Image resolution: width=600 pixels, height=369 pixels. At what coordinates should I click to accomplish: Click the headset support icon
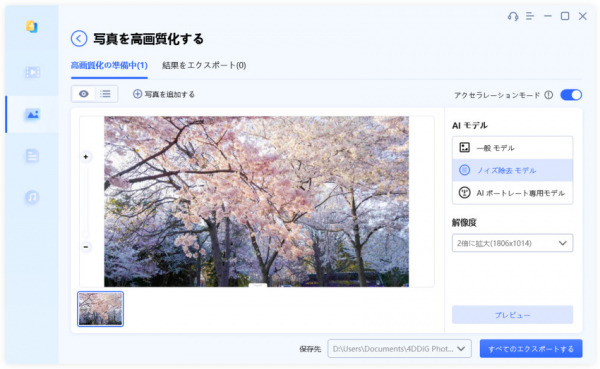pyautogui.click(x=513, y=16)
